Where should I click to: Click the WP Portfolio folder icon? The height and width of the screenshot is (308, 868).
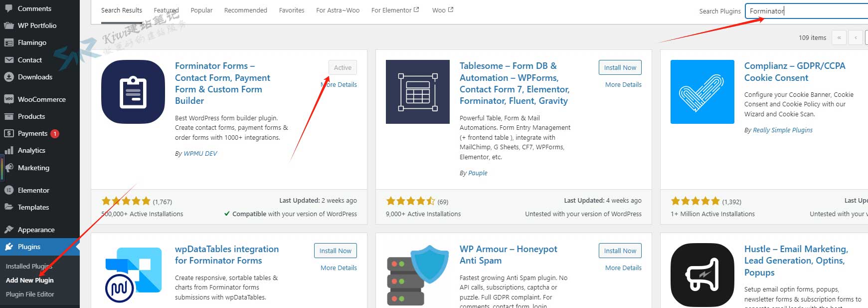point(8,25)
